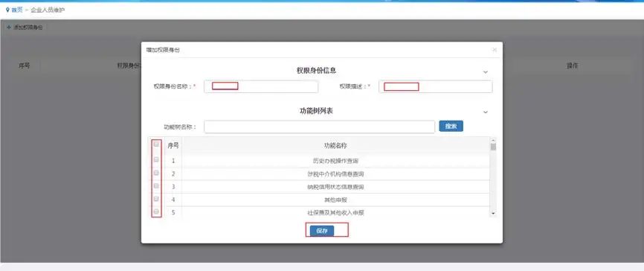Click the 搜索 search button

[451, 126]
